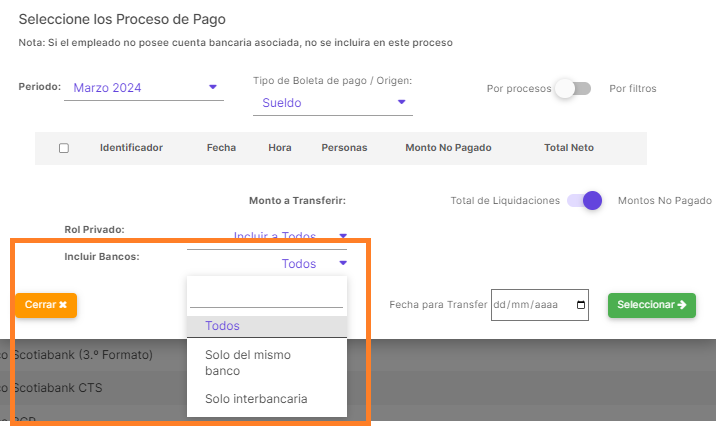
Task: Select the Todos option in the list
Action: point(222,326)
